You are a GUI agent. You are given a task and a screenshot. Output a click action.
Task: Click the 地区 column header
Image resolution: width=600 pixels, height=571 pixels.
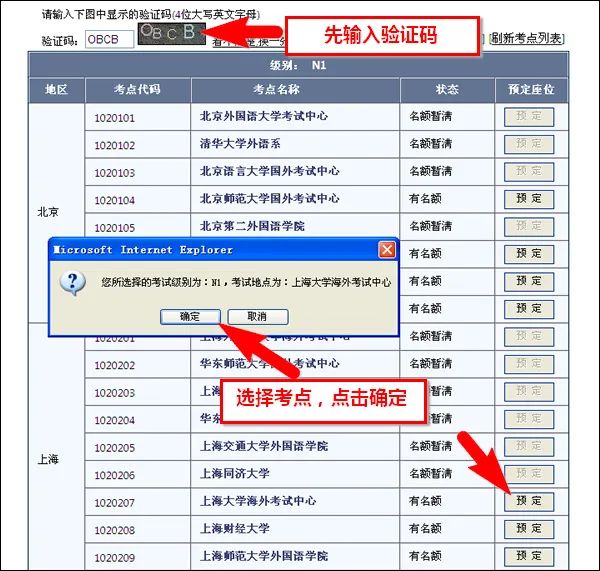coord(56,90)
